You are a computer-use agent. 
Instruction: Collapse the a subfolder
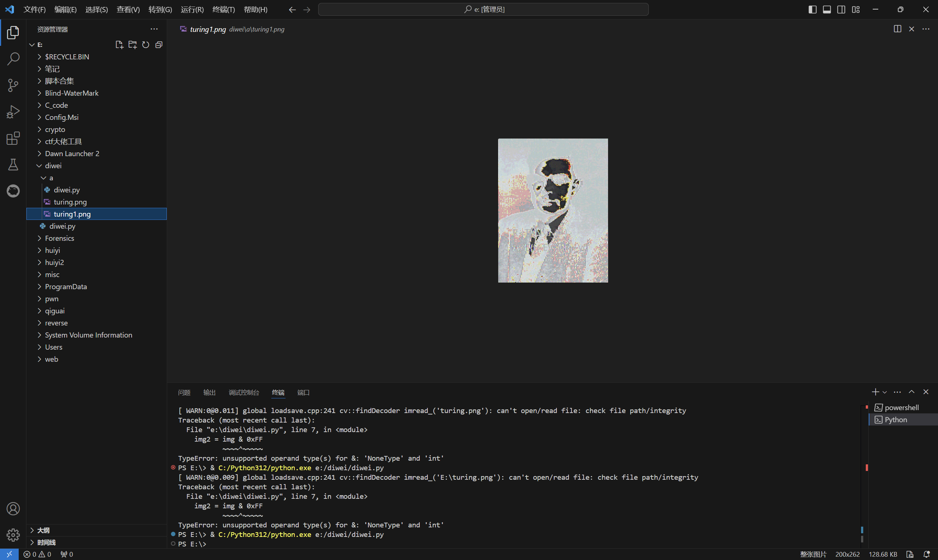click(97, 178)
